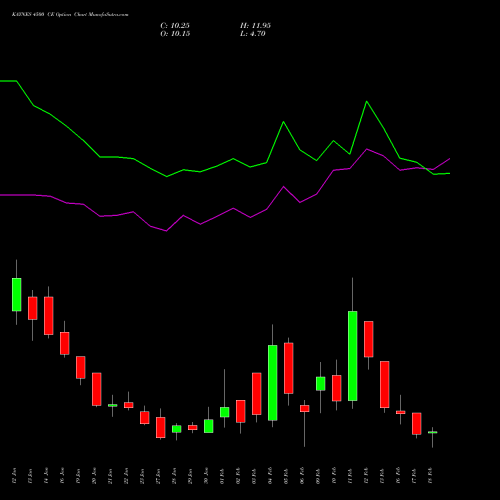Select the red candlestick for 05 Feb
Screen dimensions: 500x500
pyautogui.click(x=289, y=368)
